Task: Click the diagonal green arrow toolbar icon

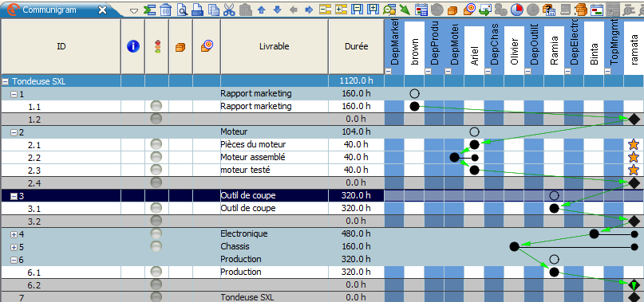Action: (x=405, y=10)
